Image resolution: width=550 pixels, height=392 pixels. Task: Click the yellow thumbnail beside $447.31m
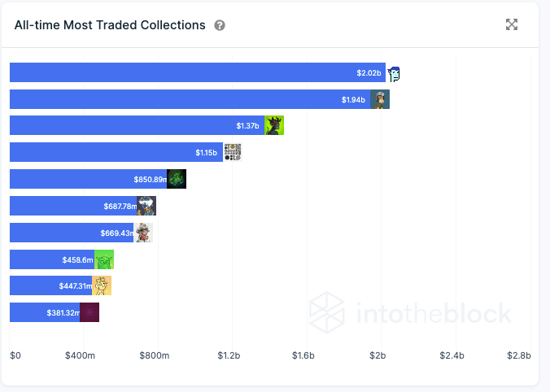pos(101,285)
